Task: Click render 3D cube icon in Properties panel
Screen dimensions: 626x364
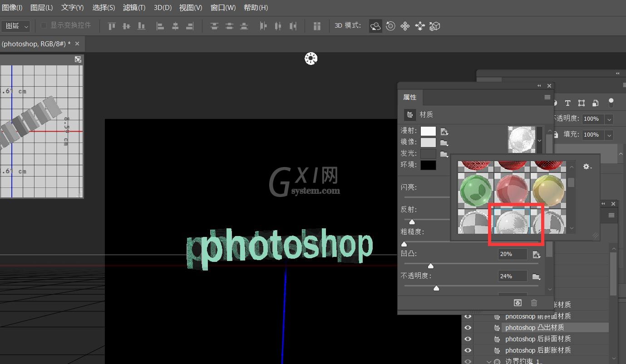Action: tap(518, 303)
